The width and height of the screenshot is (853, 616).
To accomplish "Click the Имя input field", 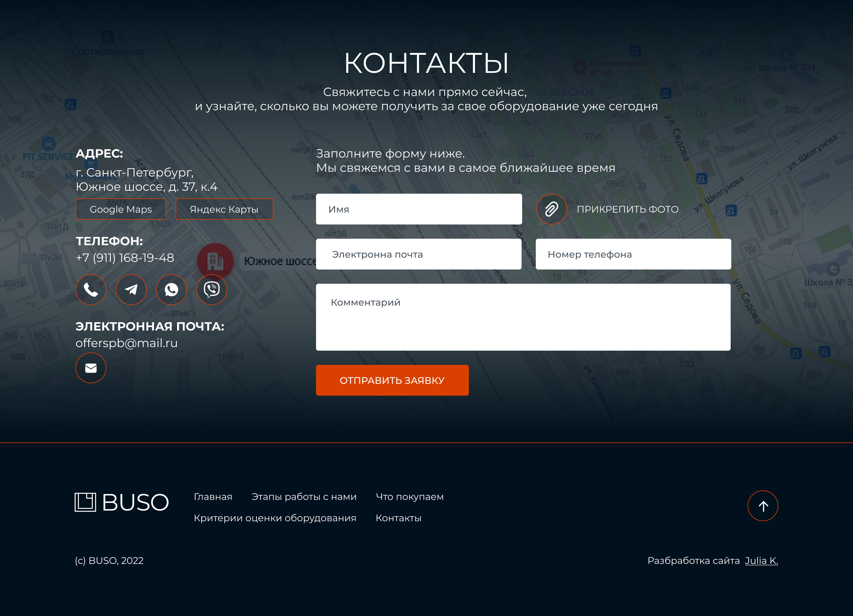I will [x=419, y=209].
